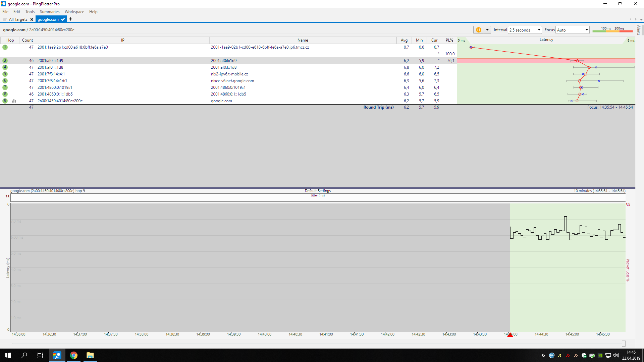Open Chrome from the taskbar
Screen dimensions: 644x362
pyautogui.click(x=74, y=355)
